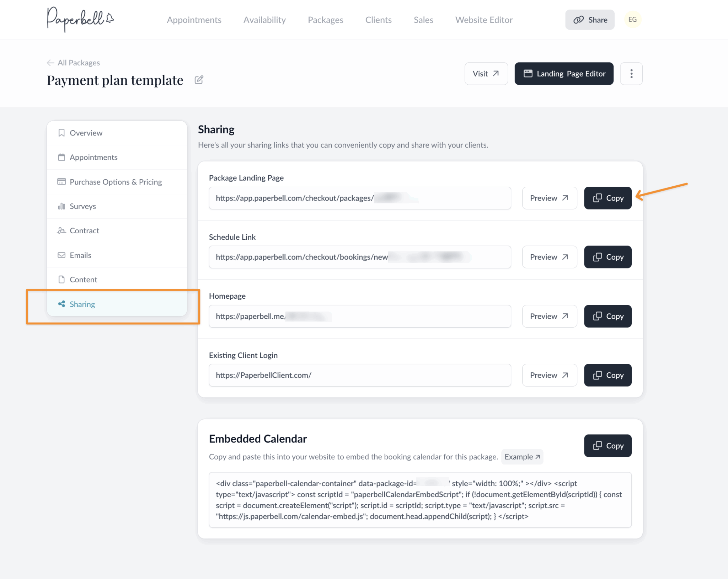
Task: Open Overview via bookmark icon
Action: click(x=61, y=133)
